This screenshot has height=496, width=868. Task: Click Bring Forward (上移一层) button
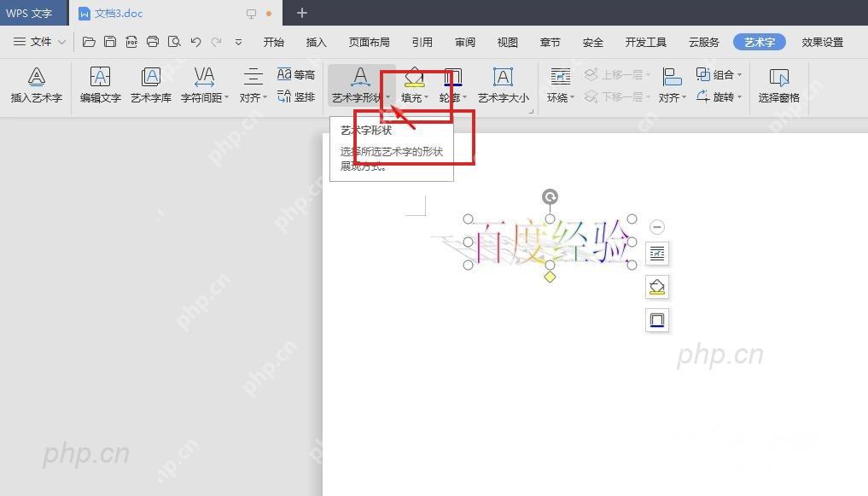tap(617, 75)
